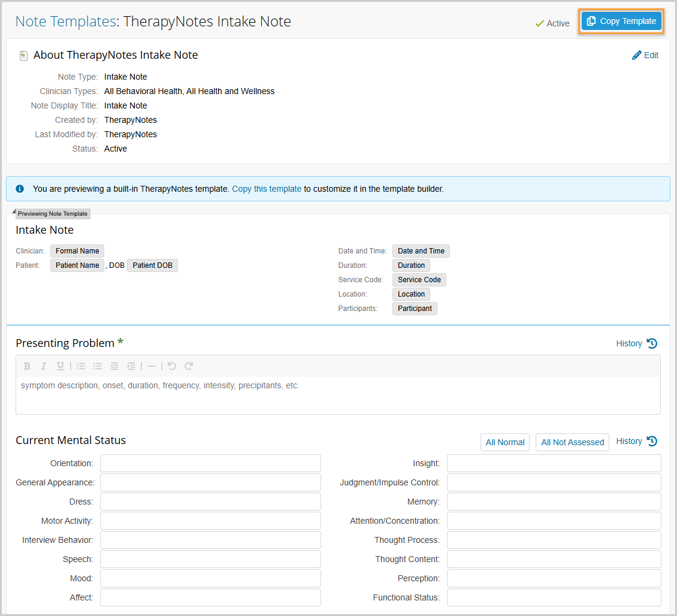The height and width of the screenshot is (616, 677).
Task: Click the Date and Time chip
Action: pyautogui.click(x=421, y=251)
